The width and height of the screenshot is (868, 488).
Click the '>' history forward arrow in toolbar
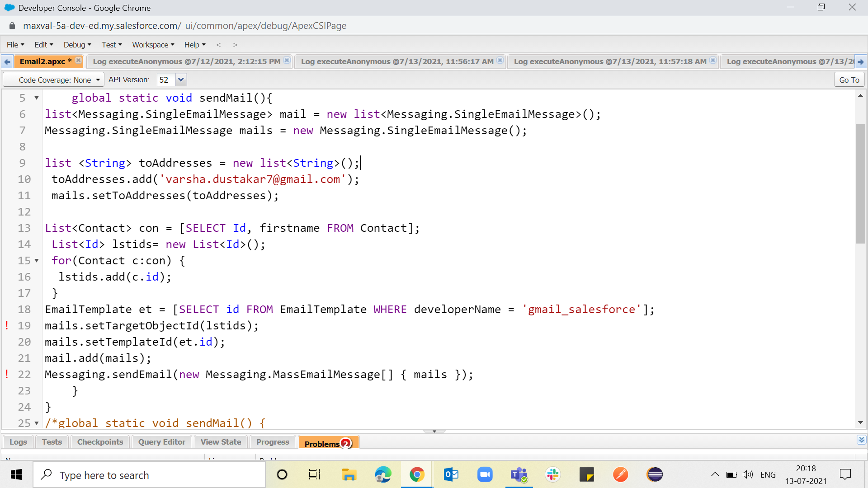pos(235,45)
